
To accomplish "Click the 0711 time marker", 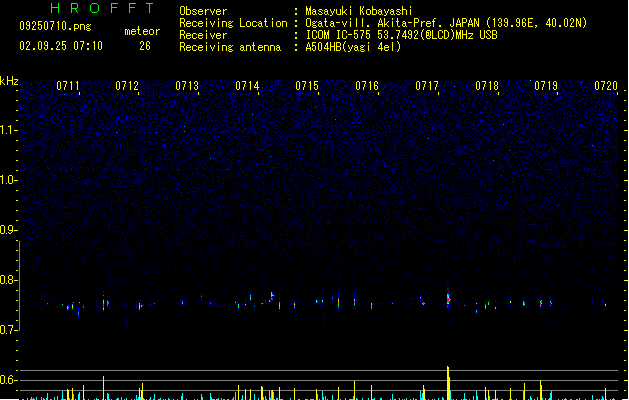I will [x=67, y=86].
